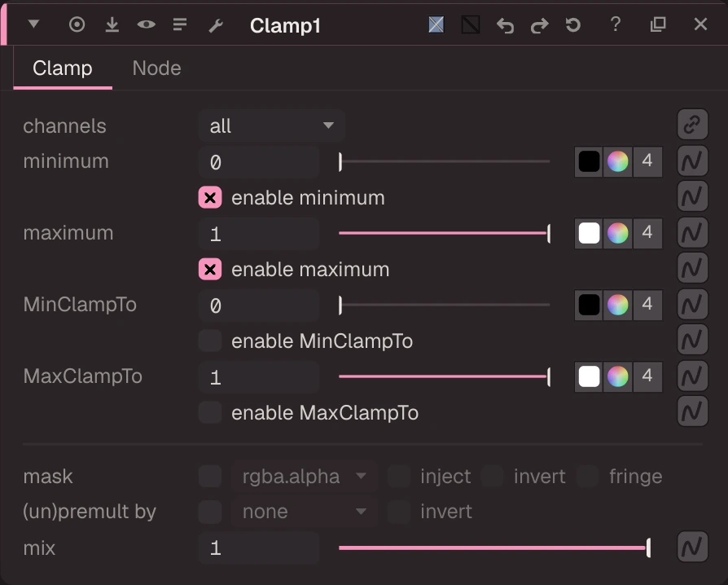Screen dimensions: 728x585
Task: Click the black swatch in minimum row
Action: (x=589, y=161)
